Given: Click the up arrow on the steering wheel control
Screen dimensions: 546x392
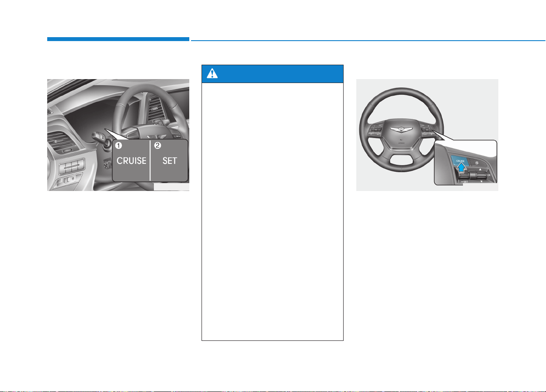Looking at the screenshot, I should [x=480, y=170].
